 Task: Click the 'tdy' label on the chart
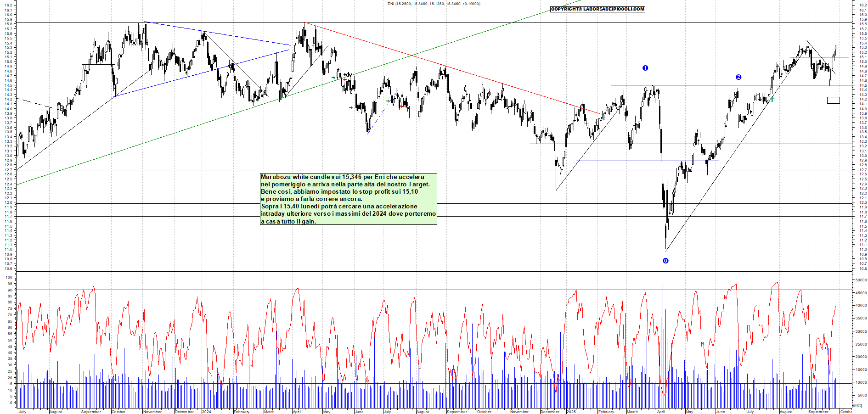coord(348,74)
